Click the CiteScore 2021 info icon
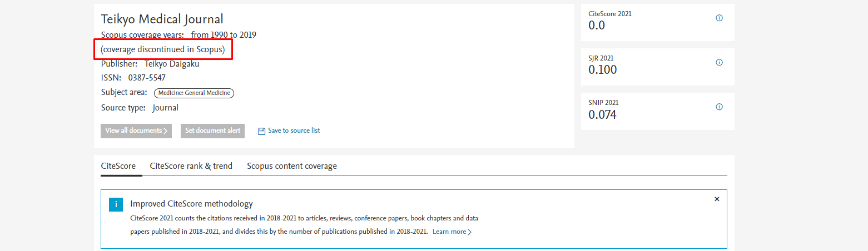 (x=719, y=18)
